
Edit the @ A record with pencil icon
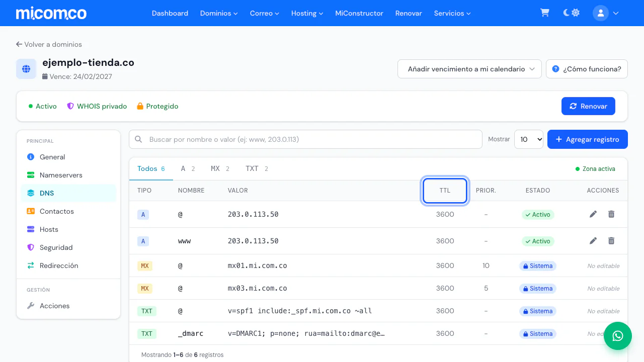(593, 214)
